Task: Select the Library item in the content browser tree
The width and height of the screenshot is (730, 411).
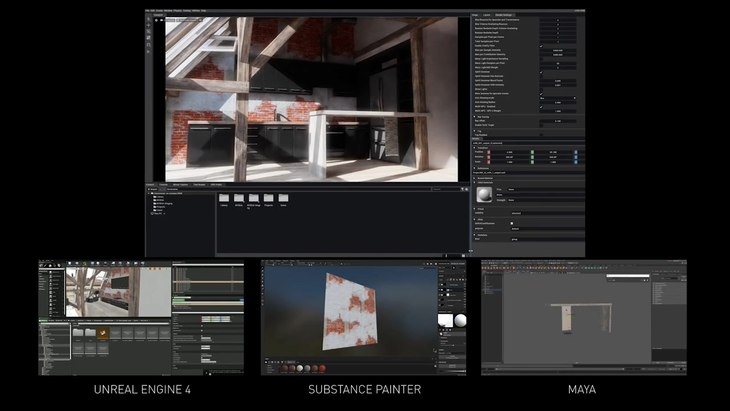Action: point(158,197)
